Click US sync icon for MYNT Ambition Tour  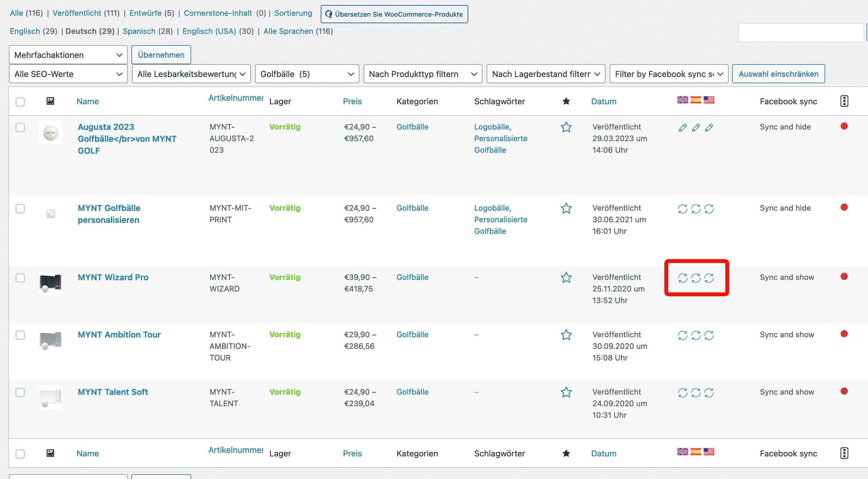[709, 335]
